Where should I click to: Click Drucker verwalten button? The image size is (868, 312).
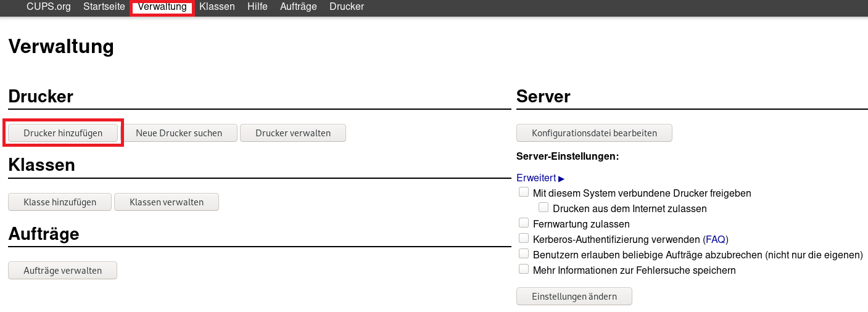[x=293, y=133]
